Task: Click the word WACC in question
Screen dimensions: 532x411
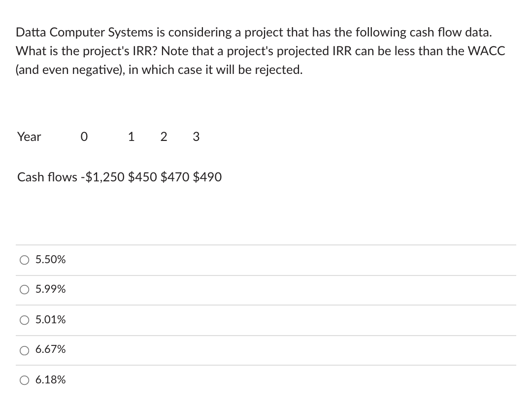Action: pos(487,51)
